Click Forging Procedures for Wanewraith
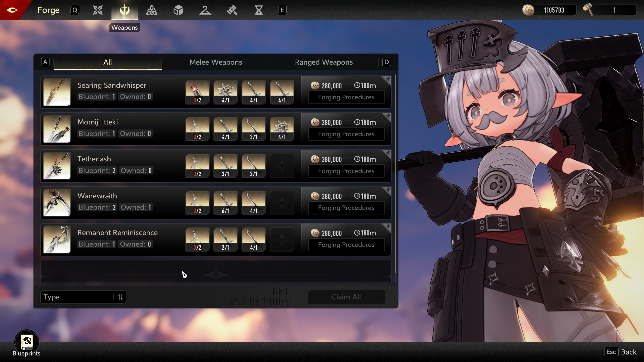The image size is (644, 362). (346, 208)
